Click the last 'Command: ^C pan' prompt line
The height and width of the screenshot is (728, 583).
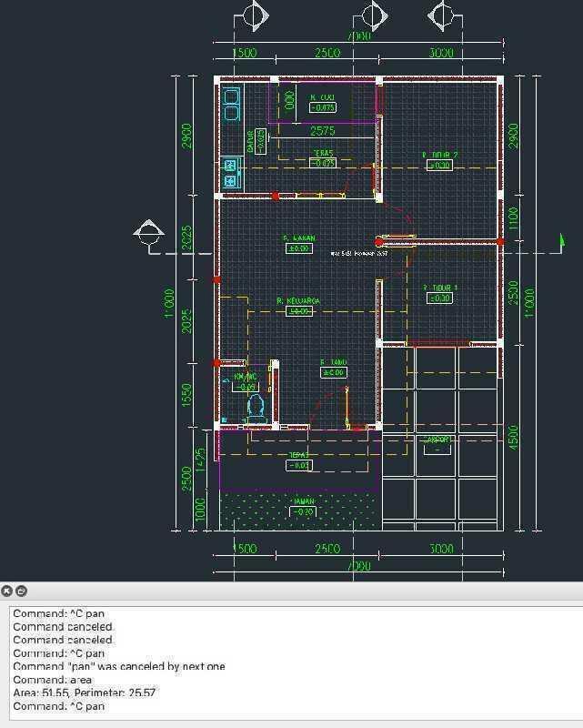[58, 706]
